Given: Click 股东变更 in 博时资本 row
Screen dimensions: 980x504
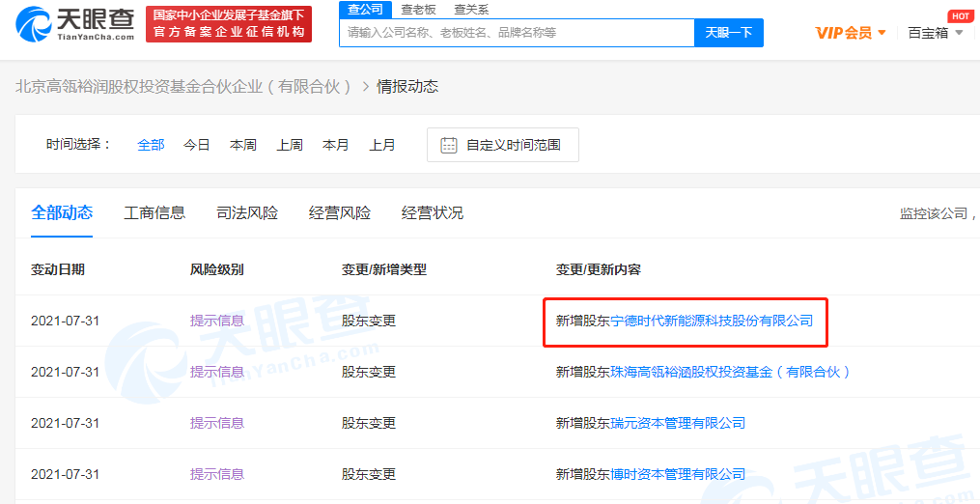Looking at the screenshot, I should pyautogui.click(x=369, y=475).
